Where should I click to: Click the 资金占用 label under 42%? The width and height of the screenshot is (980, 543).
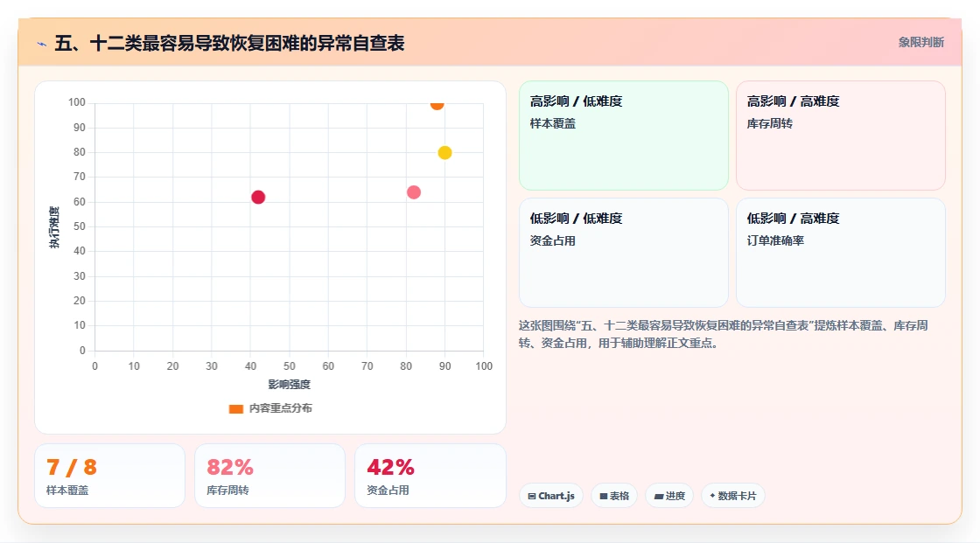point(388,491)
